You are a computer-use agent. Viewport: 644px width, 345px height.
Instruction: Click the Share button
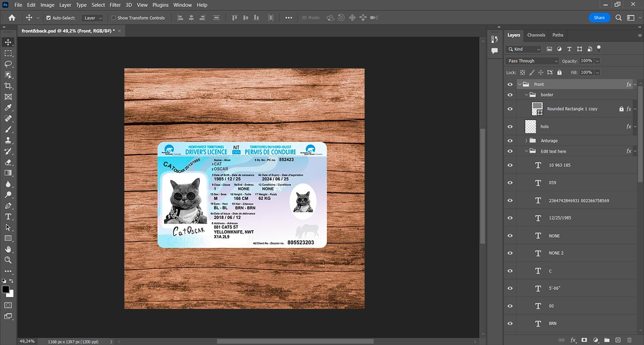pyautogui.click(x=599, y=18)
